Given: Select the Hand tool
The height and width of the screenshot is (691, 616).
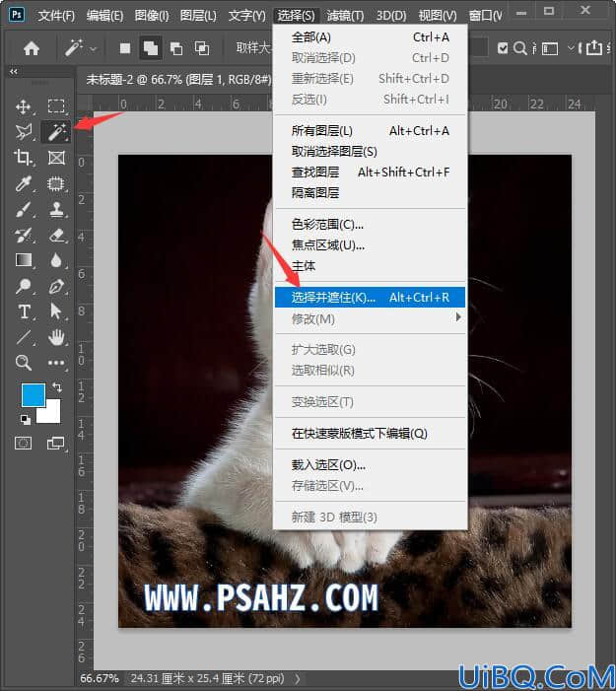Looking at the screenshot, I should [x=56, y=337].
